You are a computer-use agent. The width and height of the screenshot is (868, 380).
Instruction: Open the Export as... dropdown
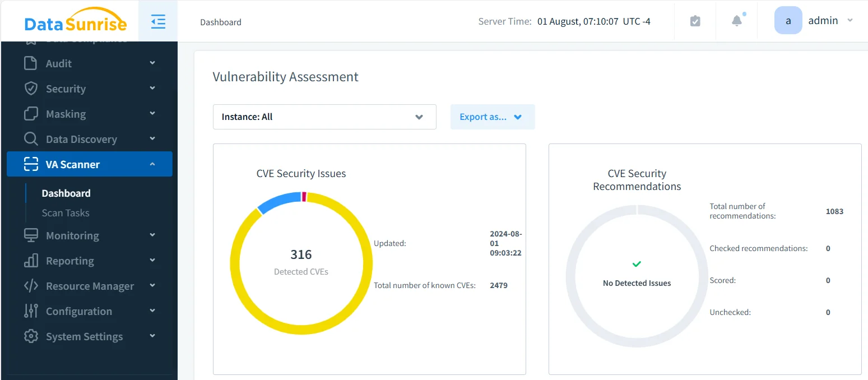(x=492, y=117)
